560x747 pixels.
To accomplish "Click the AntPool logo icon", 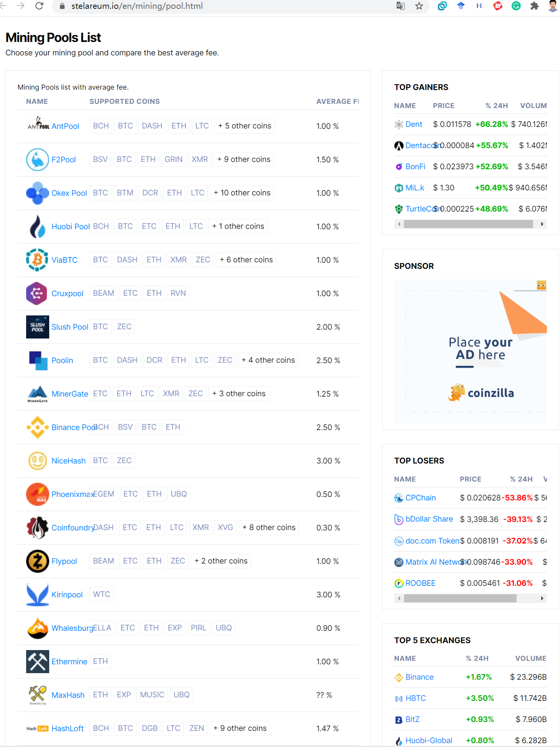I will pyautogui.click(x=38, y=123).
